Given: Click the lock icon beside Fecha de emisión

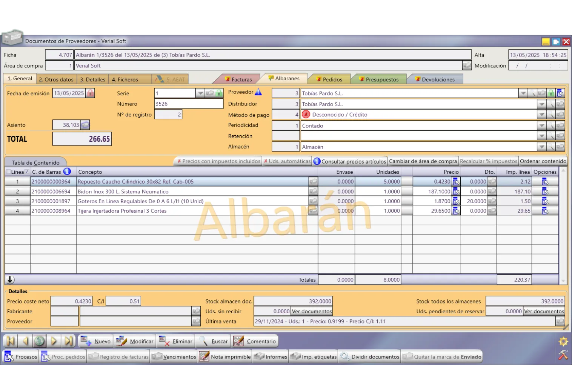Looking at the screenshot, I should coord(90,93).
